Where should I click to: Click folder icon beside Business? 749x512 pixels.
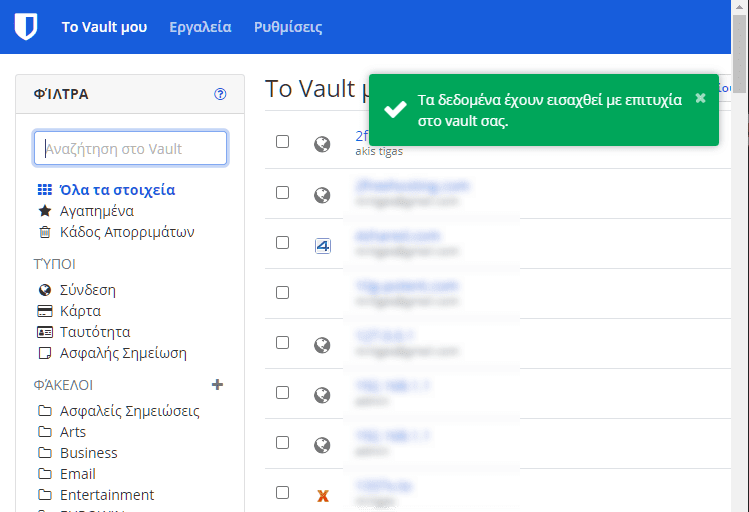(45, 453)
